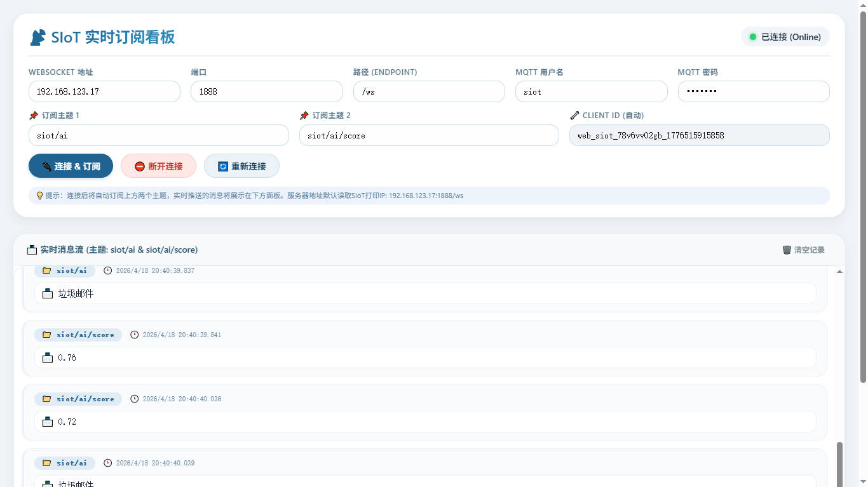Clear the message log with 清空记录

[804, 250]
